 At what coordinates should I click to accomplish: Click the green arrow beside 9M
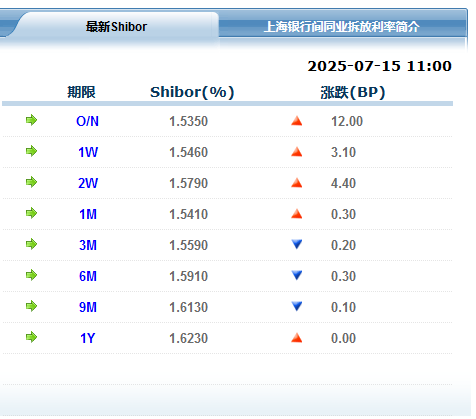31,306
